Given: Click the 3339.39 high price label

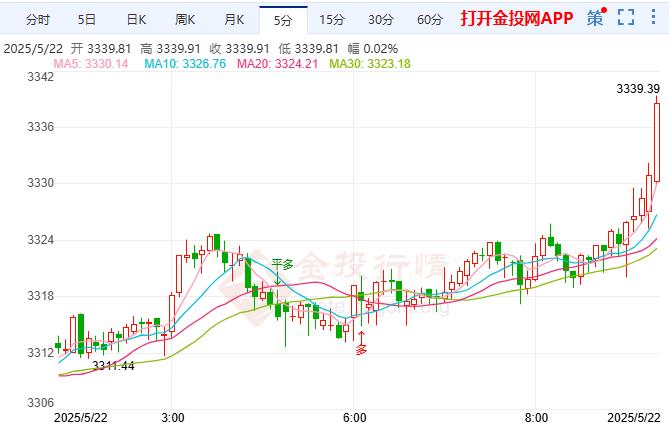Looking at the screenshot, I should click(638, 89).
